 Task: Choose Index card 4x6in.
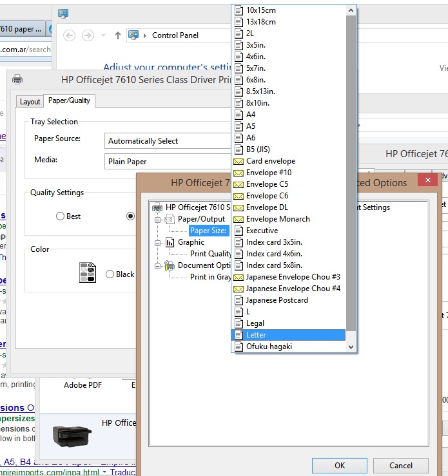point(289,254)
